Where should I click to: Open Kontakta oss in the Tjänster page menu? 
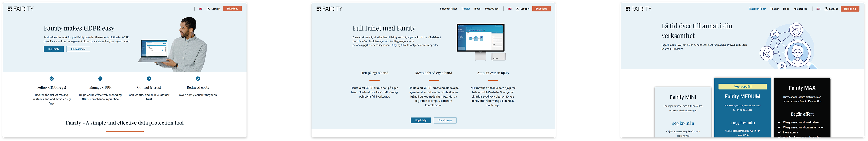492,9
